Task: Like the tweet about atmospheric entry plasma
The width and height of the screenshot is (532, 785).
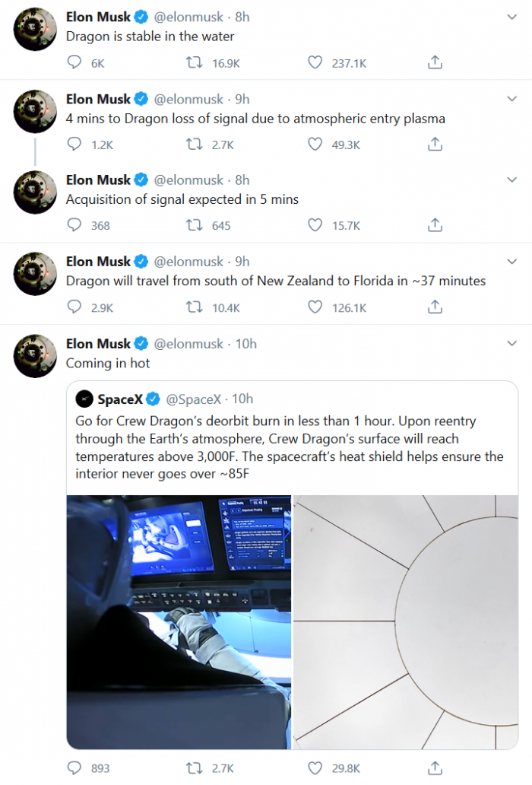Action: click(313, 145)
